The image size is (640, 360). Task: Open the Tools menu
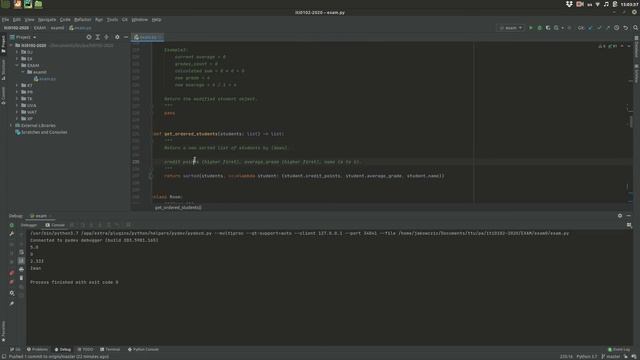(x=112, y=20)
